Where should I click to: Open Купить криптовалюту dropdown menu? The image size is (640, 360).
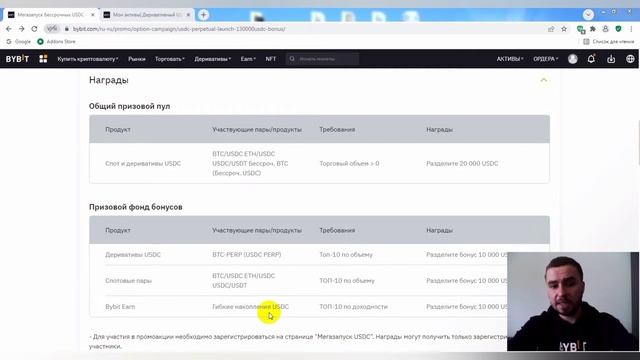click(x=88, y=59)
